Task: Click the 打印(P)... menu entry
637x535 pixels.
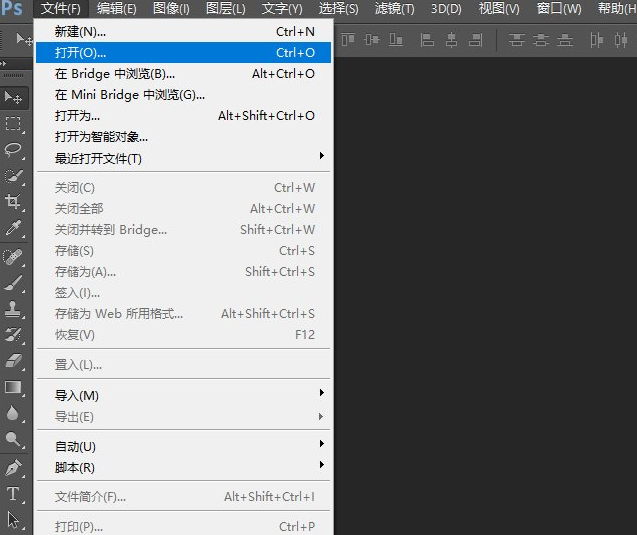Action: click(x=183, y=527)
